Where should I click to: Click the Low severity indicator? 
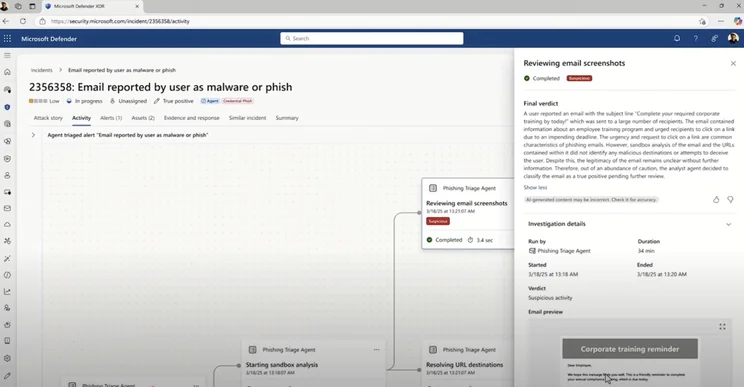[x=44, y=101]
